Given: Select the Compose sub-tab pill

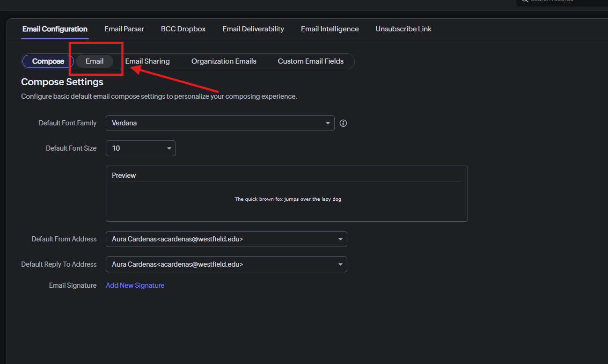Looking at the screenshot, I should 48,61.
